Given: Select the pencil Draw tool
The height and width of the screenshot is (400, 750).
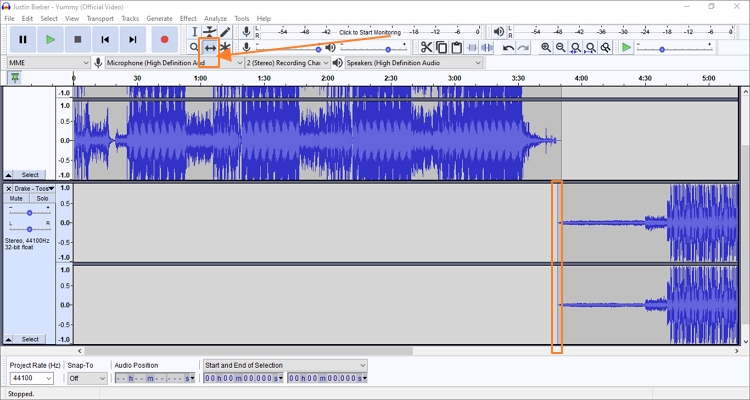Looking at the screenshot, I should click(225, 32).
